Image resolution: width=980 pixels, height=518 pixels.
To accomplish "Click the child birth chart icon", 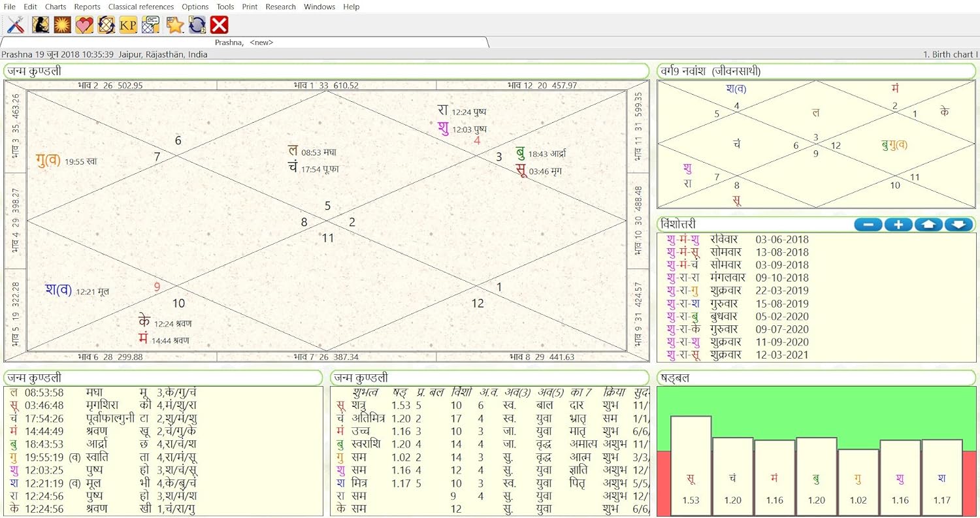I will 41,25.
